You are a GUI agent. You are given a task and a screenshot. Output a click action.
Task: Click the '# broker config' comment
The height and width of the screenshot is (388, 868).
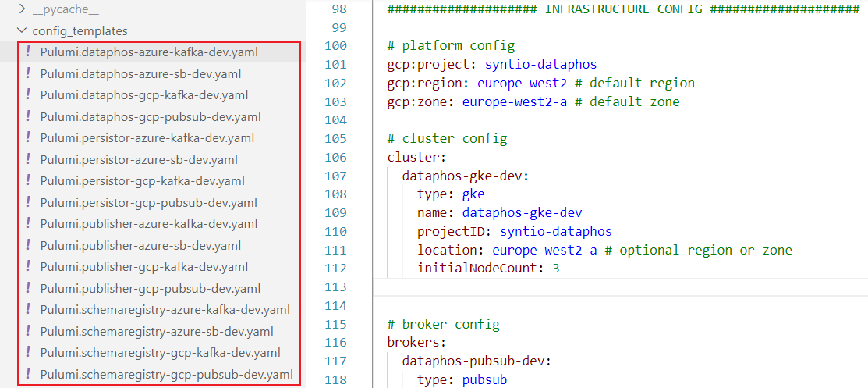(444, 324)
